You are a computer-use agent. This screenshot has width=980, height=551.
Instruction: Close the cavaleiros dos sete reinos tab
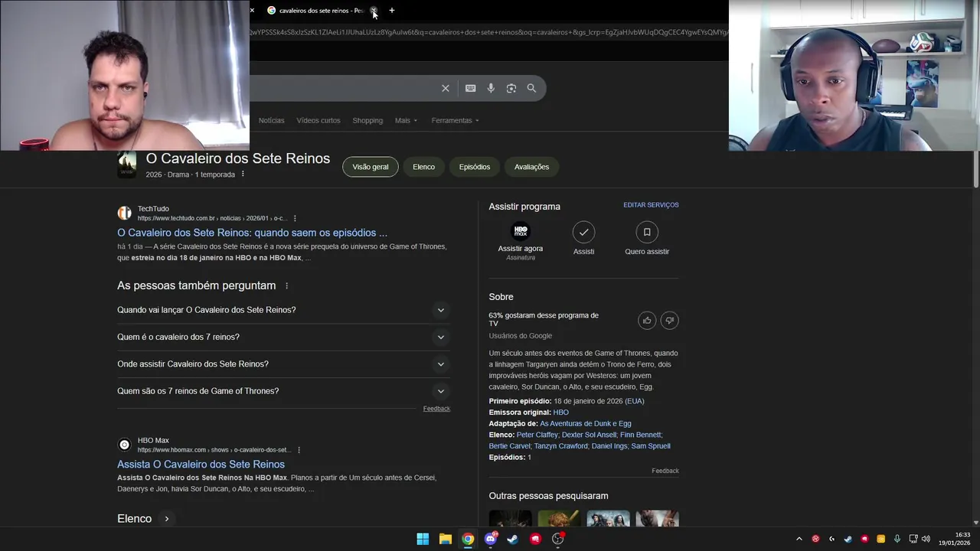(374, 11)
